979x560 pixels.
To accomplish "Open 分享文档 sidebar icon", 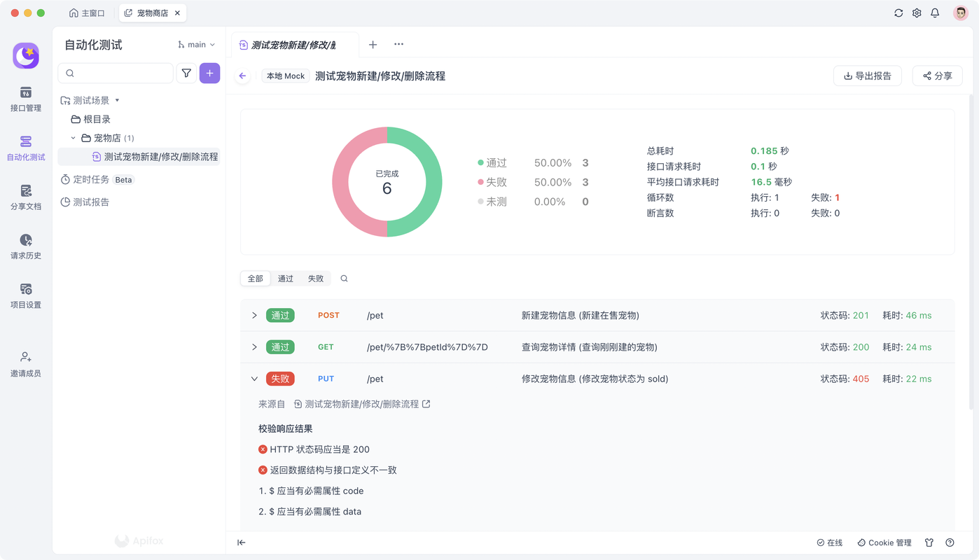I will (x=26, y=197).
